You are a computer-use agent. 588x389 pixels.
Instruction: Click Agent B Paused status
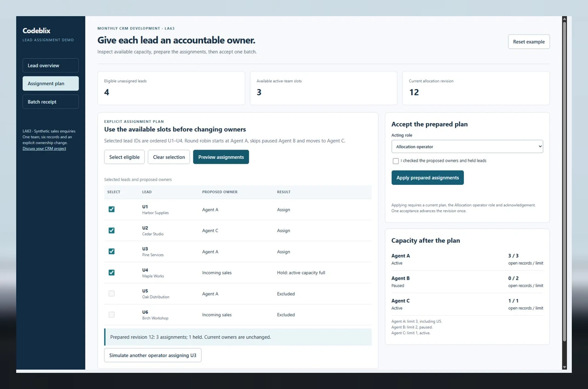point(398,286)
